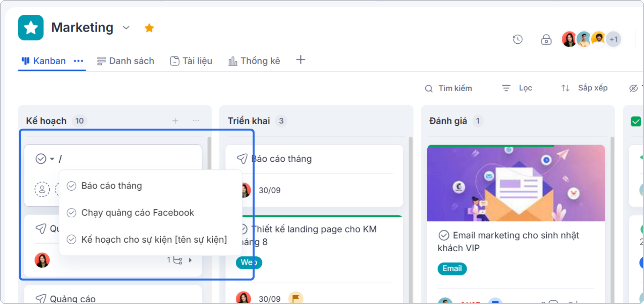Click the Kế hoạch column count badge 10
Screen dimensions: 644x304
79,121
